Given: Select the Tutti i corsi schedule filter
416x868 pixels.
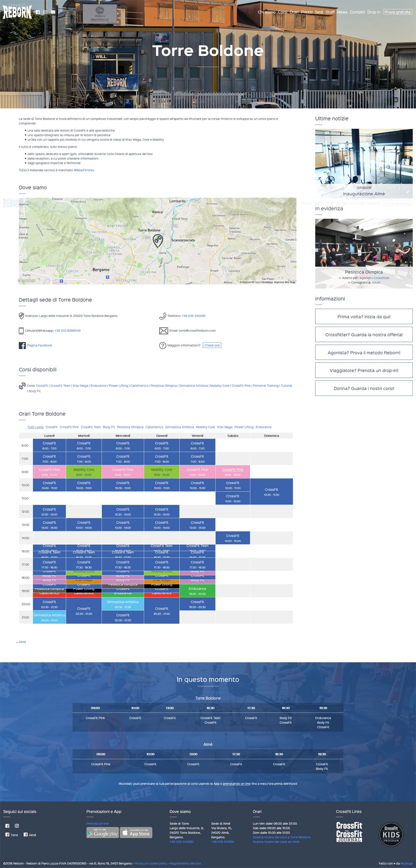Looking at the screenshot, I should point(35,427).
